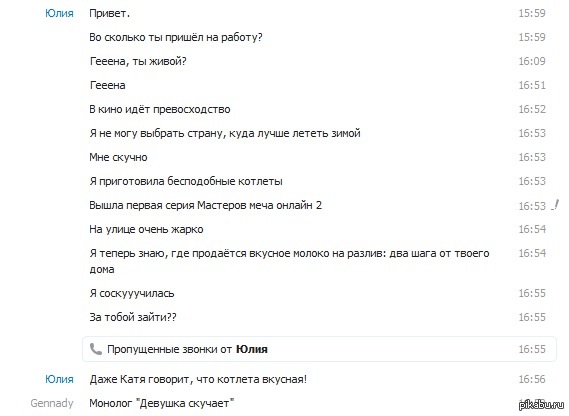Click the Монолог Девушка скучает message

coord(162,403)
